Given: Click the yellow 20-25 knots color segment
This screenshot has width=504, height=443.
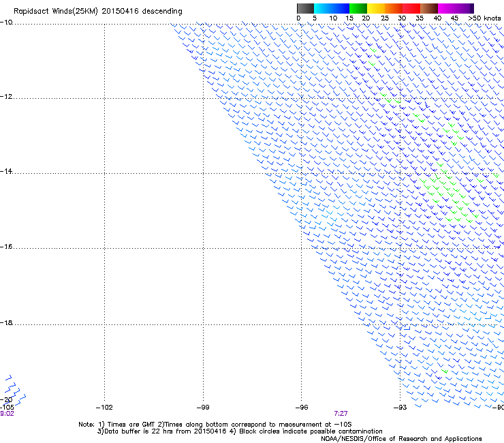Looking at the screenshot, I should [x=376, y=8].
